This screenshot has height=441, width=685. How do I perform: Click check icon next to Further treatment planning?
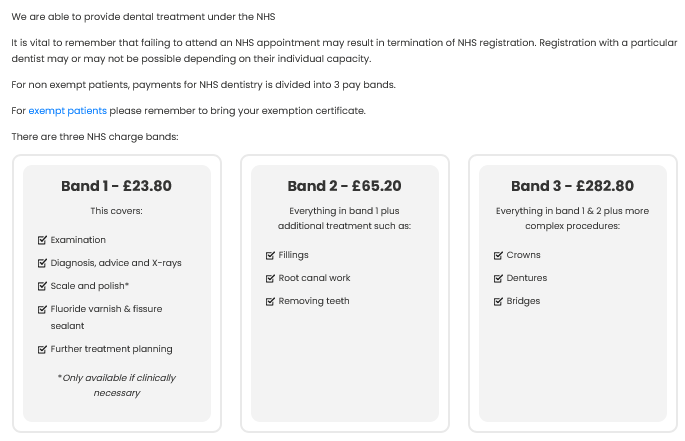pyautogui.click(x=42, y=349)
